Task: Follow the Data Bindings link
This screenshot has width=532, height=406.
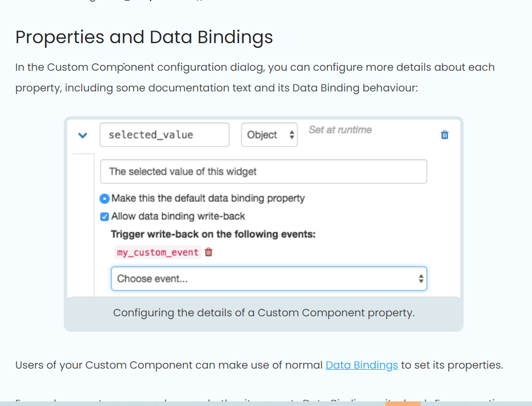Action: (x=362, y=365)
